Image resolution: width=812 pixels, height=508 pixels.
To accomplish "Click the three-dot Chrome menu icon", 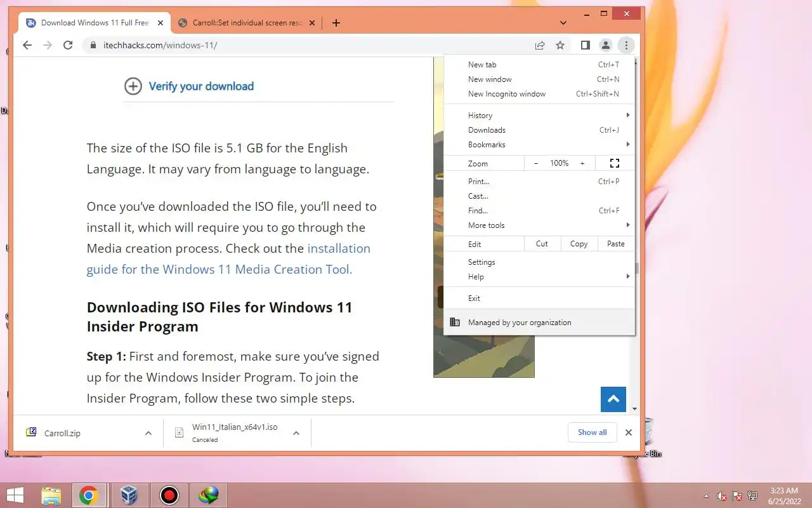I will (x=626, y=45).
